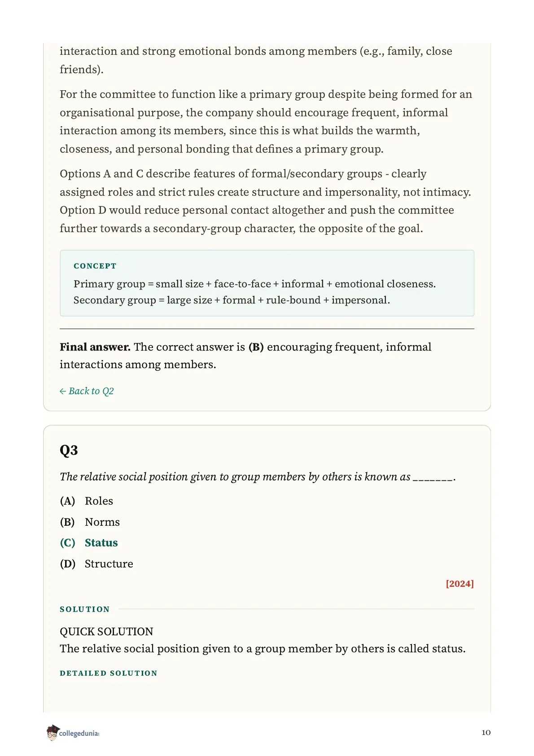Click the Q3 question statement text
534x756 pixels.
tap(258, 477)
